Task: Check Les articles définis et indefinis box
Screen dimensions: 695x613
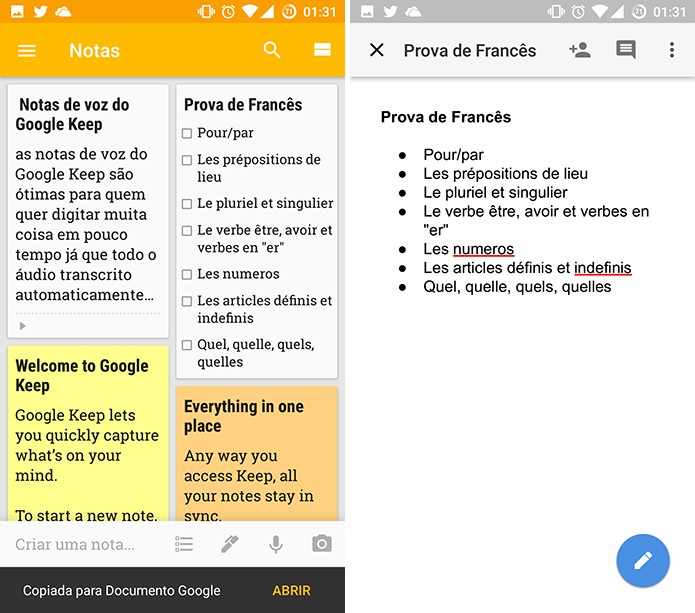Action: (x=187, y=301)
